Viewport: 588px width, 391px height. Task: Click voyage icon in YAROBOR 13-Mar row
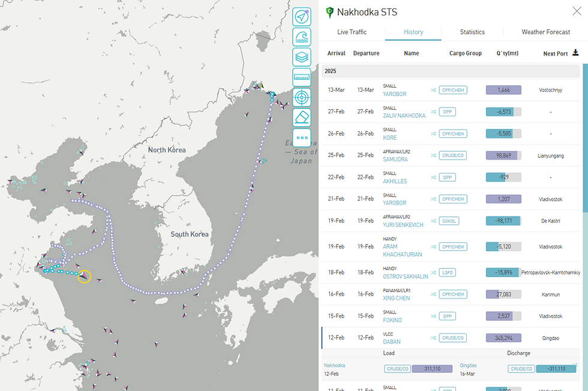[433, 90]
